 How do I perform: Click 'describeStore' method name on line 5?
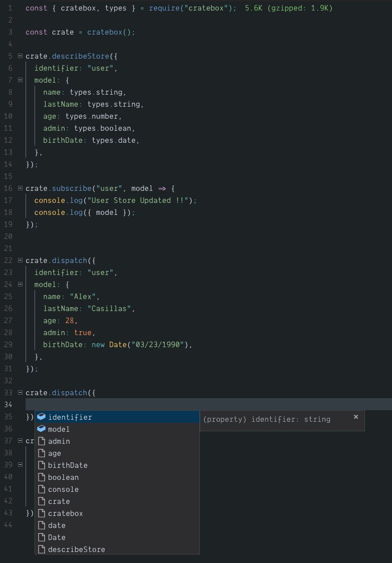(x=81, y=56)
